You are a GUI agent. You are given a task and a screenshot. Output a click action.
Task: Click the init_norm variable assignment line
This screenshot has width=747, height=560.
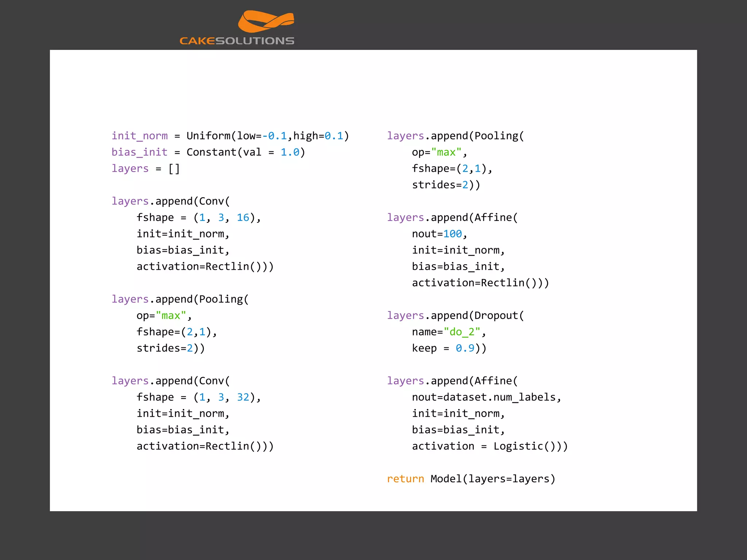tap(230, 136)
